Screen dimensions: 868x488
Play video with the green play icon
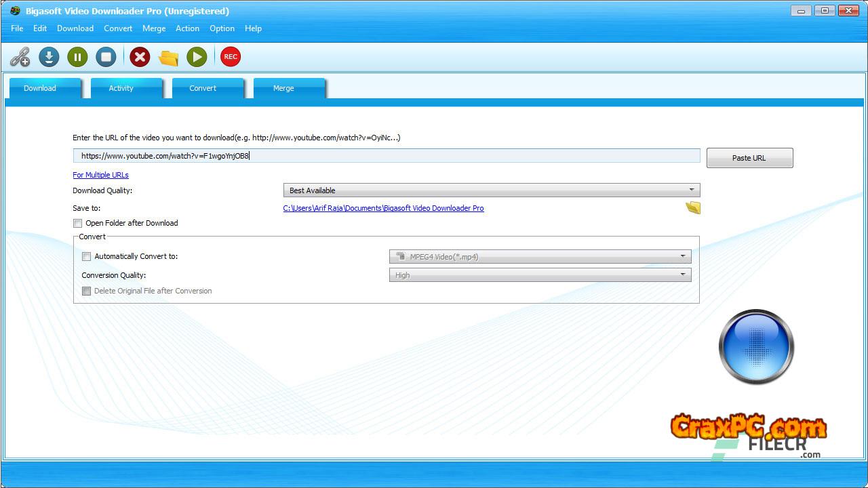pyautogui.click(x=197, y=57)
